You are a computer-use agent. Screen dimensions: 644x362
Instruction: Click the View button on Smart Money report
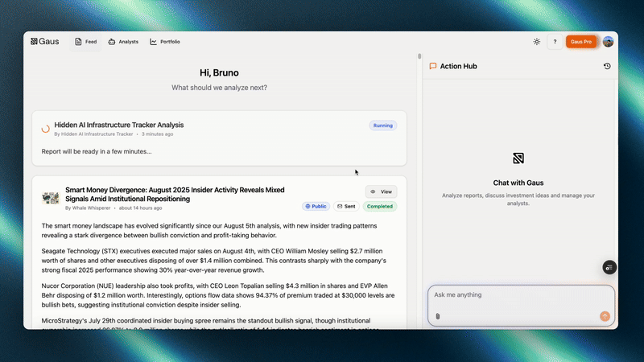[381, 191]
